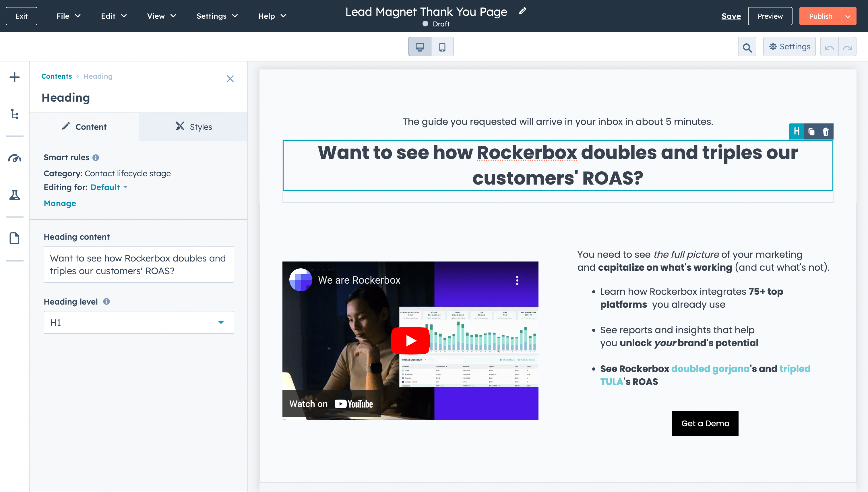Click the add module plus icon
The width and height of the screenshot is (868, 492).
[x=15, y=77]
